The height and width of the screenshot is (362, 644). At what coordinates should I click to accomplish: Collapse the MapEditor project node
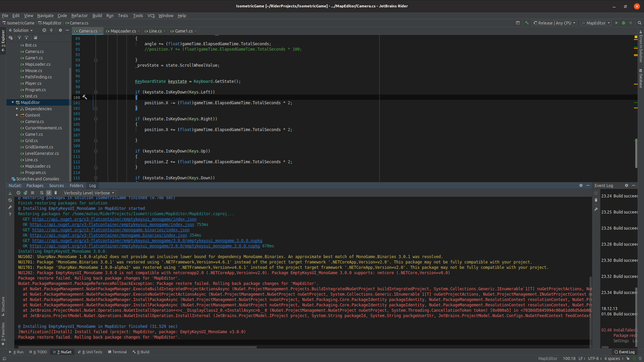[13, 102]
